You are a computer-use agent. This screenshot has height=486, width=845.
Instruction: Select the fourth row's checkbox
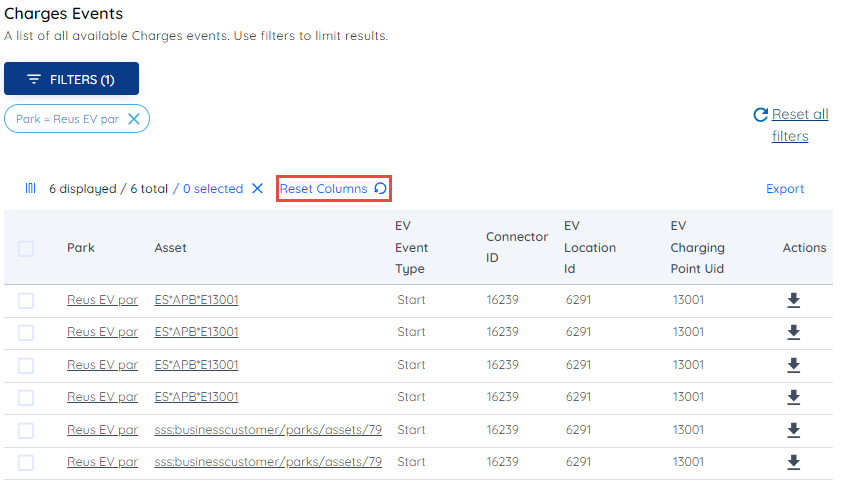click(26, 398)
